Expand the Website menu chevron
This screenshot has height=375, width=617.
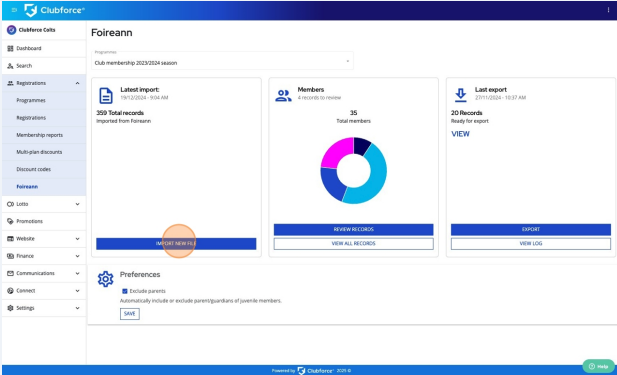coord(78,239)
